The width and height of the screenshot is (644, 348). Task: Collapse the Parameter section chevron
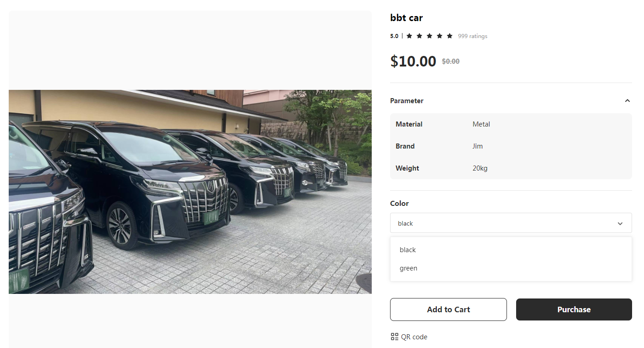point(627,101)
